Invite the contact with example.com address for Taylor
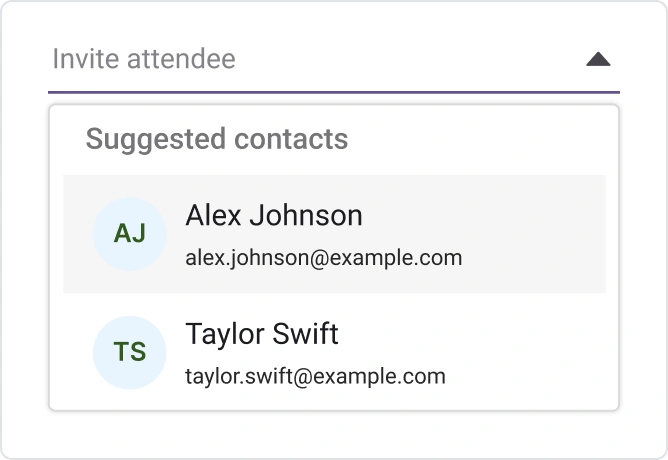 tap(315, 377)
